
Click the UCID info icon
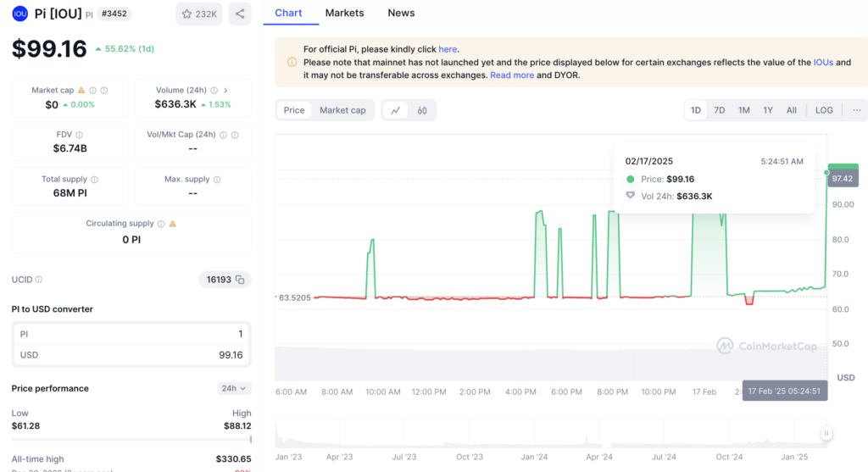(x=39, y=280)
